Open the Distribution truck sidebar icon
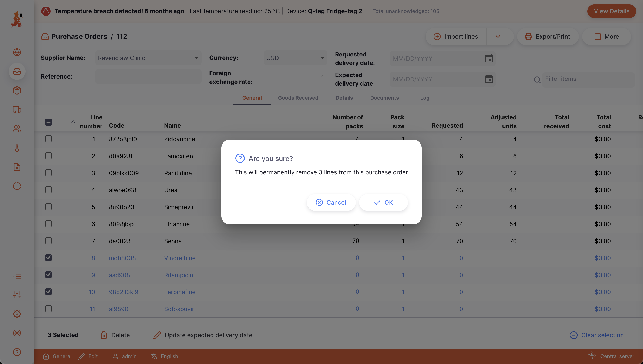 [x=17, y=110]
